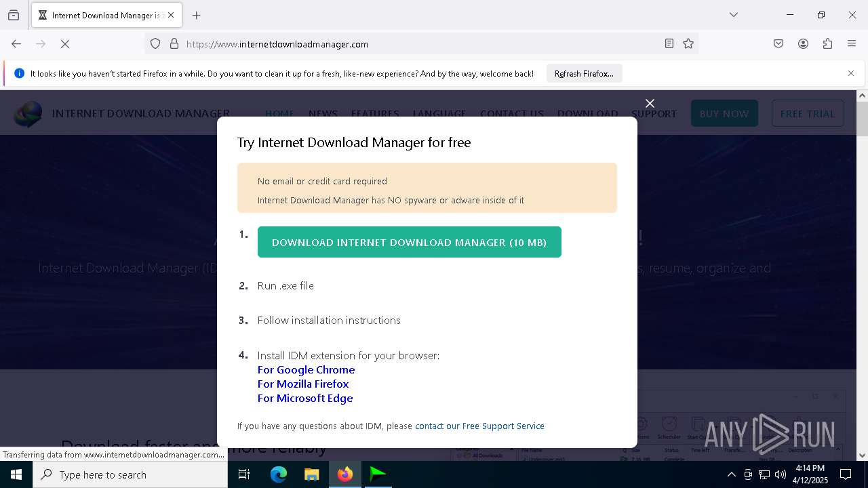This screenshot has width=868, height=488.
Task: Open a new tab with plus button
Action: (197, 15)
